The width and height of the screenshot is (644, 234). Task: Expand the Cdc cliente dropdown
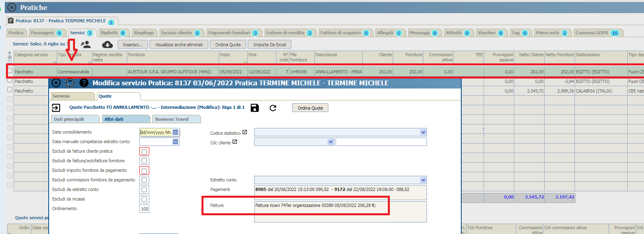pos(330,142)
